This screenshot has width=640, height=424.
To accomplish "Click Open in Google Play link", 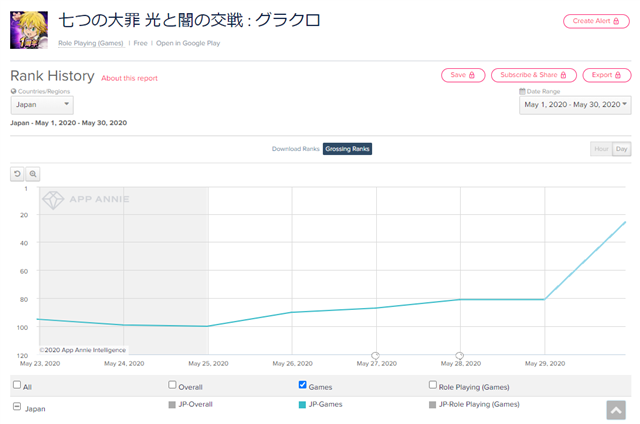I will click(188, 43).
